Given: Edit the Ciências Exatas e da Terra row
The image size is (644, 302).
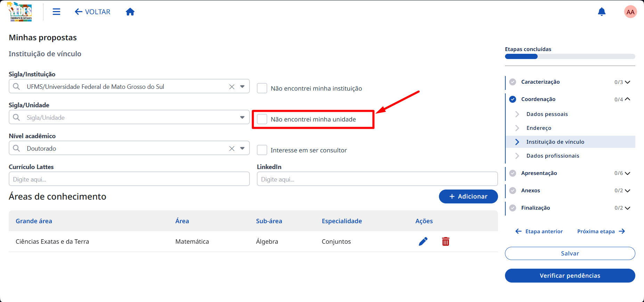Looking at the screenshot, I should pos(423,242).
